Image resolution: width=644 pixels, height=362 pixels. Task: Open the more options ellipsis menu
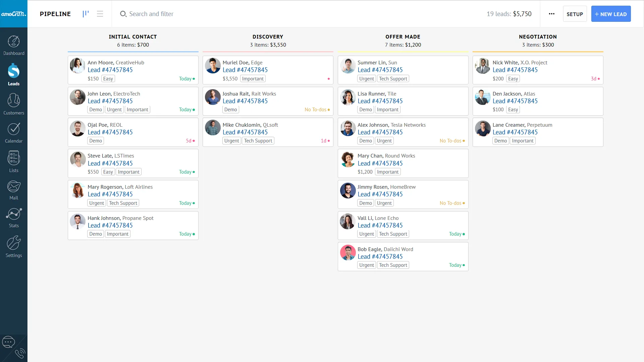coord(552,14)
